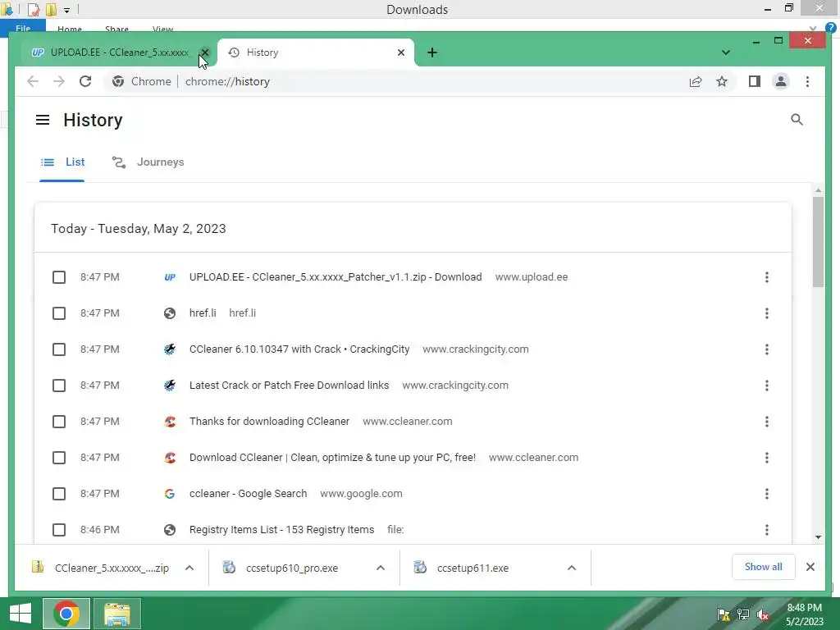Switch to the List tab

pos(62,162)
